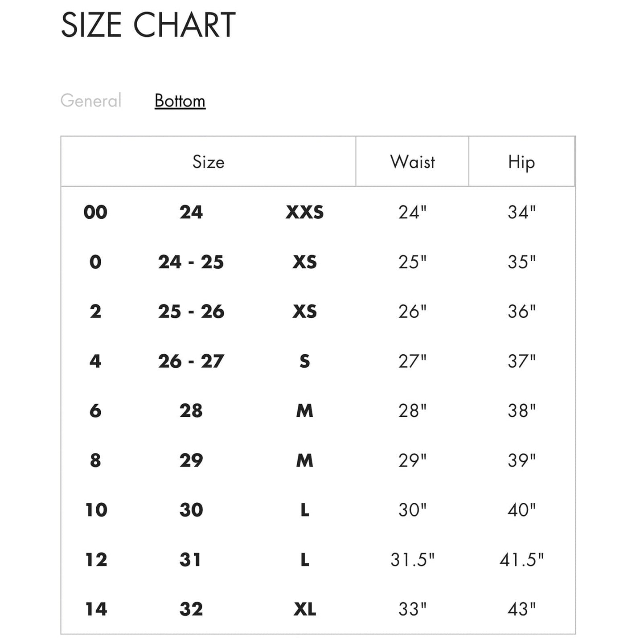Select the 33" waist measurement
644x644 pixels.
(412, 609)
